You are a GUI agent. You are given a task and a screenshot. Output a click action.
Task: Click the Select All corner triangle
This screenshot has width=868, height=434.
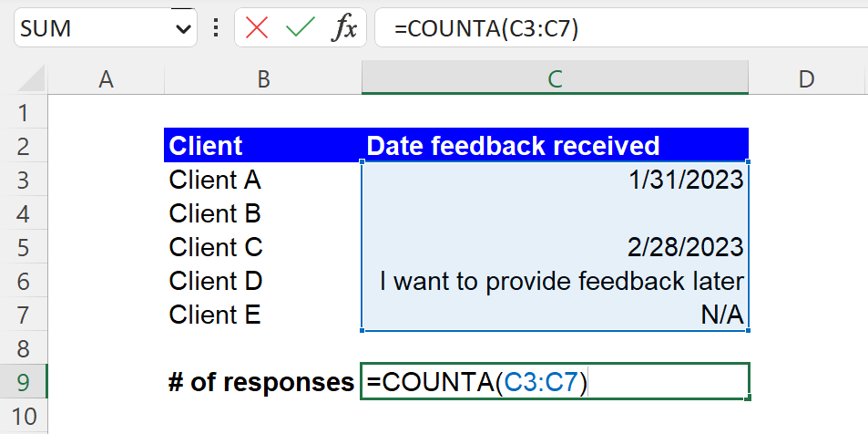(32, 78)
